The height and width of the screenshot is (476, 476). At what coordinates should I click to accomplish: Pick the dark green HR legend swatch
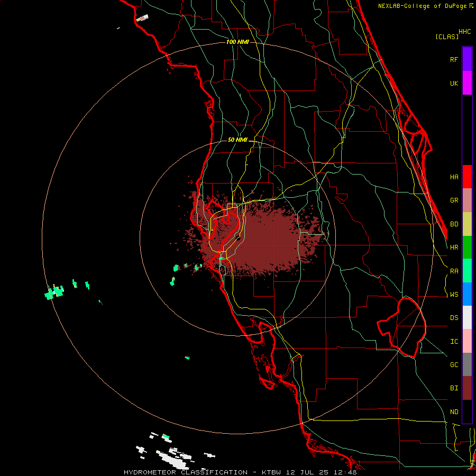(x=467, y=248)
